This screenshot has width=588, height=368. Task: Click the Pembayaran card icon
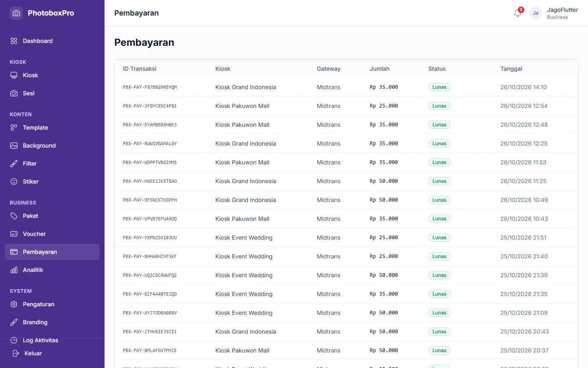pos(14,252)
